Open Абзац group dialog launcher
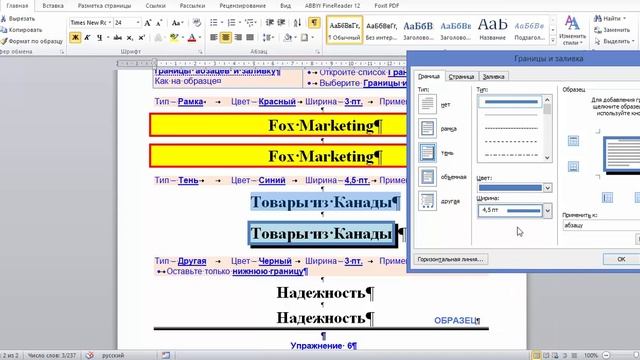 tap(318, 52)
